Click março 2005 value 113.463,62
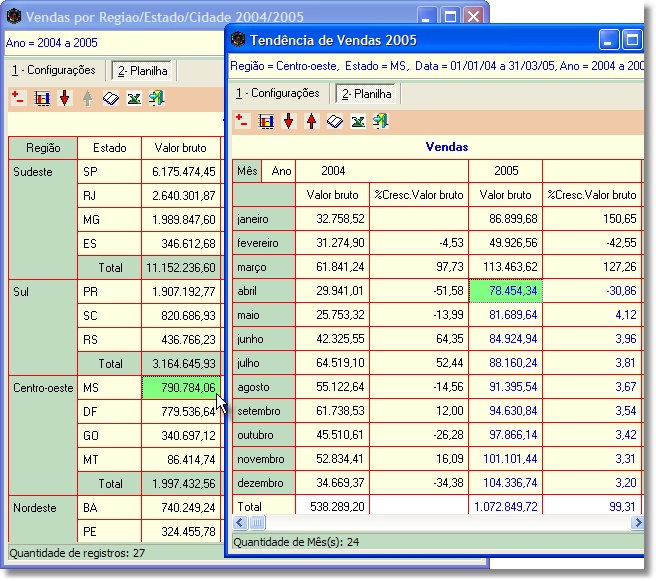656x581 pixels. 506,267
